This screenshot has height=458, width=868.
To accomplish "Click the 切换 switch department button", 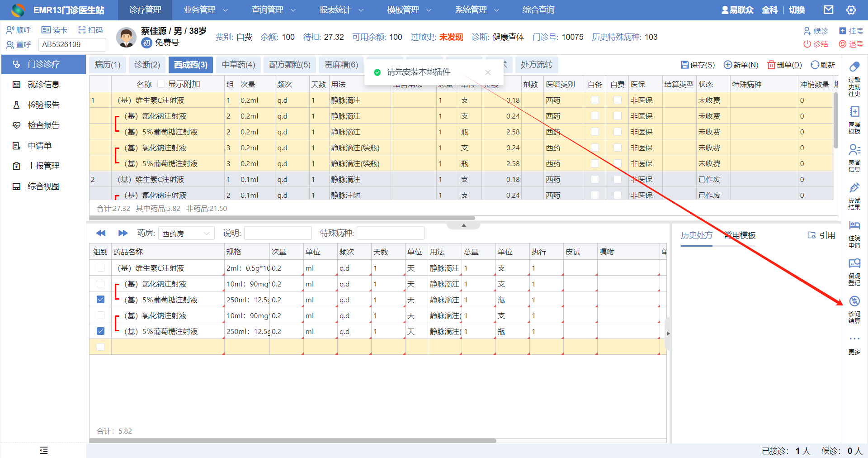I will tap(797, 10).
